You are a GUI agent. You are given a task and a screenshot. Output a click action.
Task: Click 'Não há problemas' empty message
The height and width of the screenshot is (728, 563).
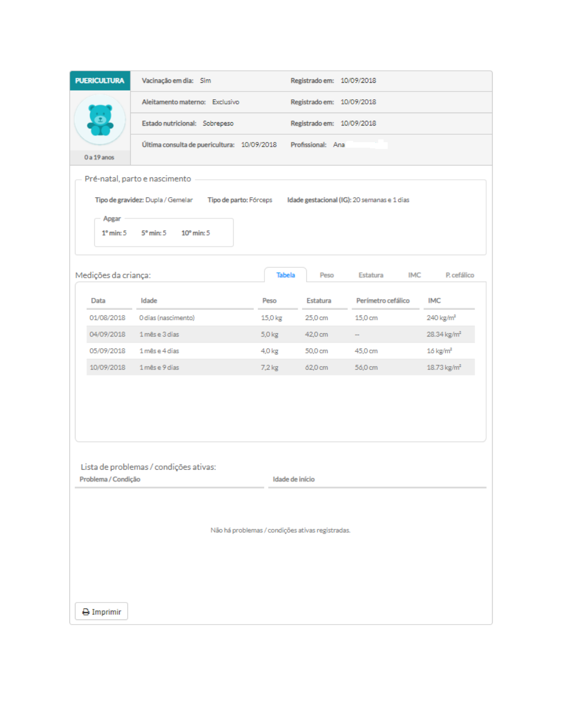tap(281, 530)
